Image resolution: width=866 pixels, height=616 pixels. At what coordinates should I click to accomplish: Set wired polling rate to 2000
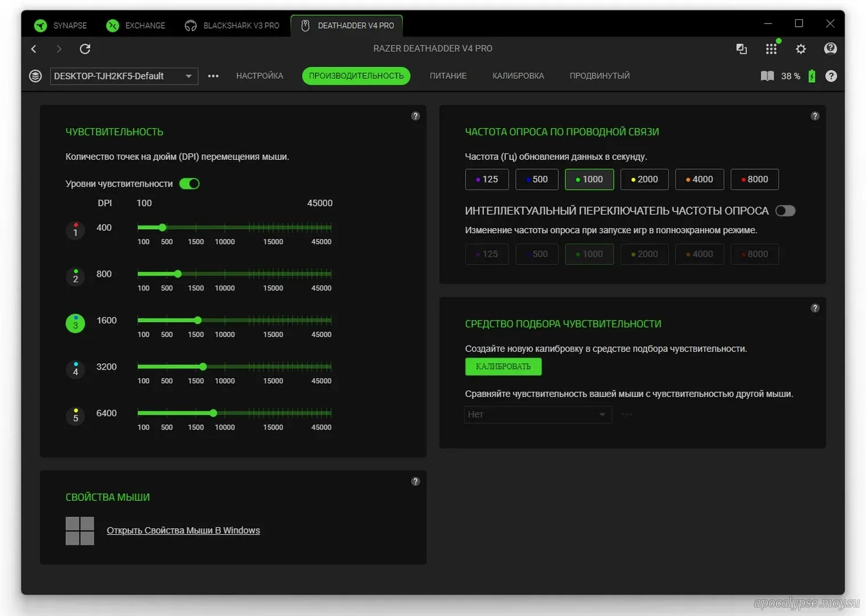tap(645, 180)
